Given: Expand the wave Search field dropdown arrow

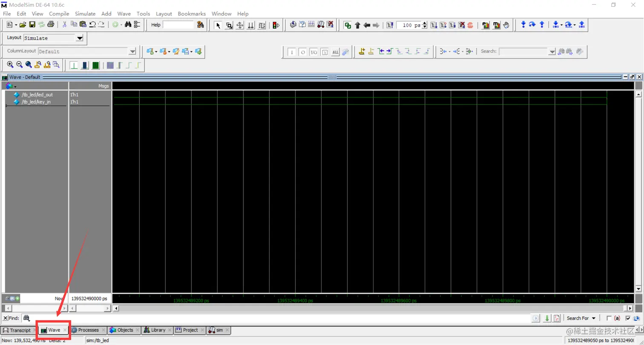Looking at the screenshot, I should [x=552, y=52].
